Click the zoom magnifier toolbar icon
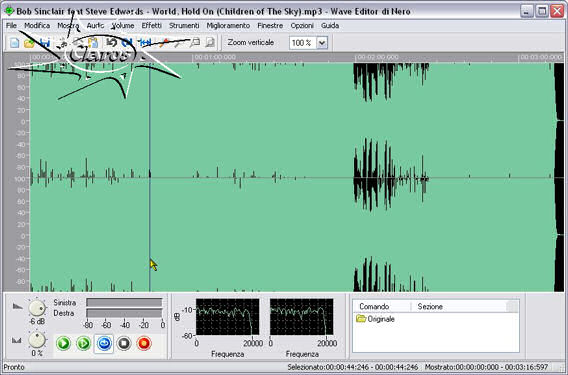This screenshot has width=568, height=375. tap(195, 43)
